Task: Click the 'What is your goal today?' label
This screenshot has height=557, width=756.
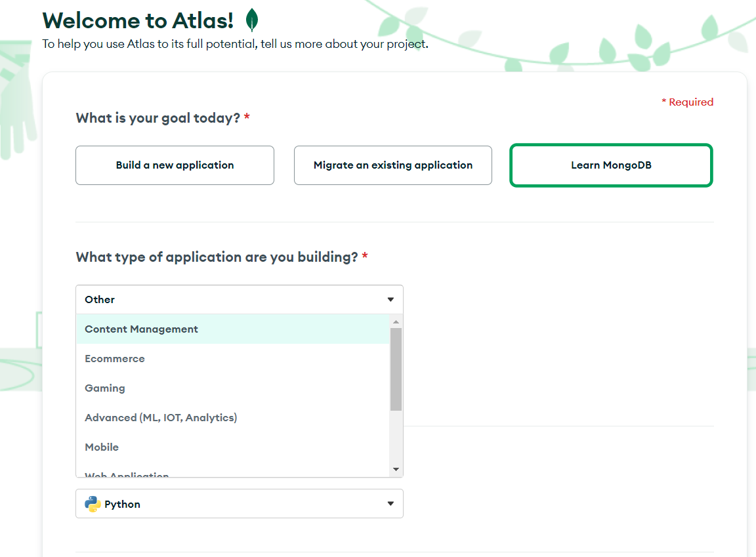Action: click(x=157, y=118)
